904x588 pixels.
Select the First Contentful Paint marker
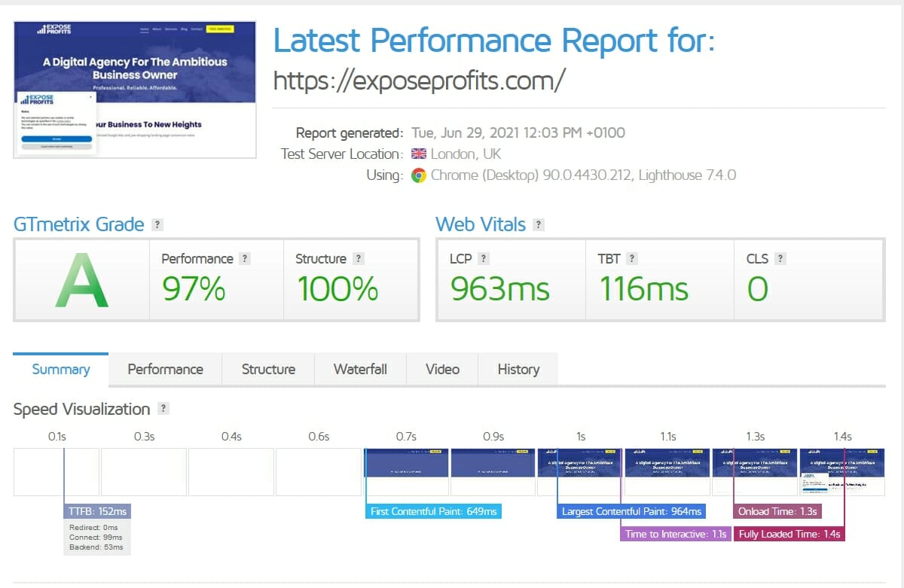point(434,511)
